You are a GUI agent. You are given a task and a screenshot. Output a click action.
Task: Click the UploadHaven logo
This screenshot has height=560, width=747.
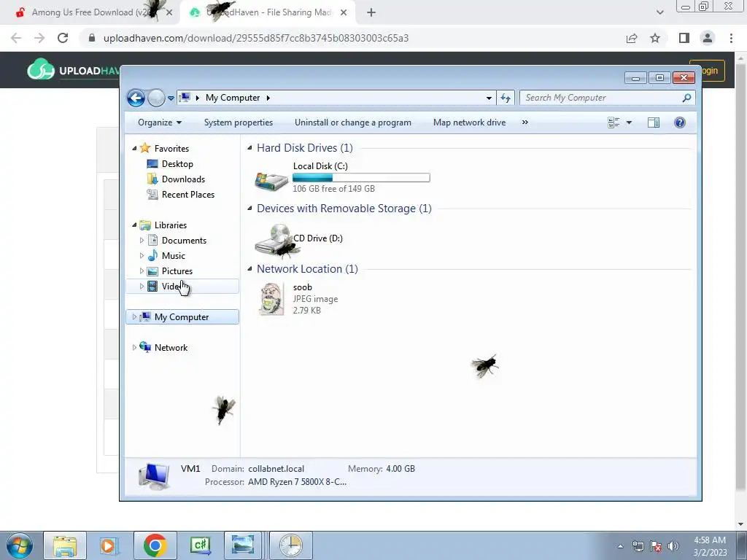(74, 71)
